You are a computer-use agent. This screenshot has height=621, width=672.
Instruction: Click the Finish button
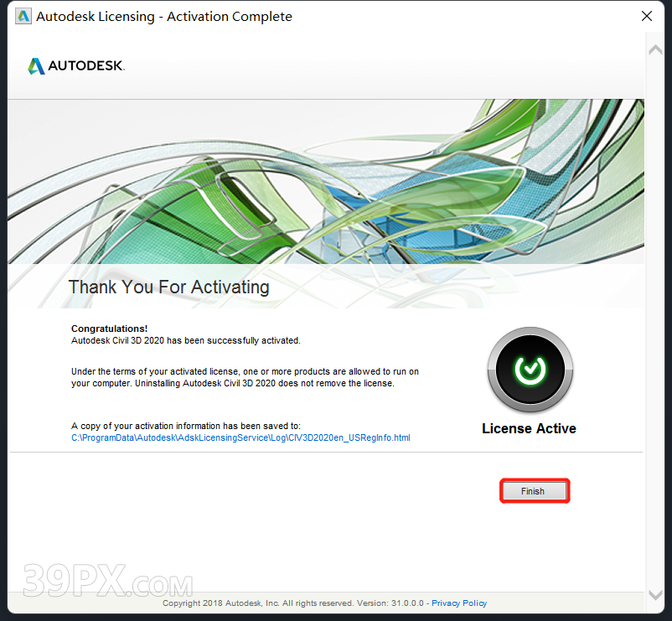[534, 491]
